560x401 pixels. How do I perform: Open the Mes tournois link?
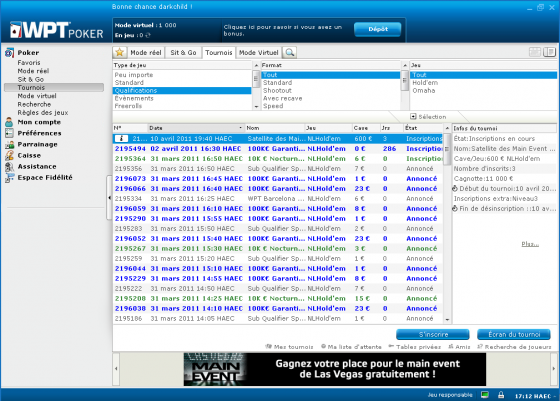289,347
